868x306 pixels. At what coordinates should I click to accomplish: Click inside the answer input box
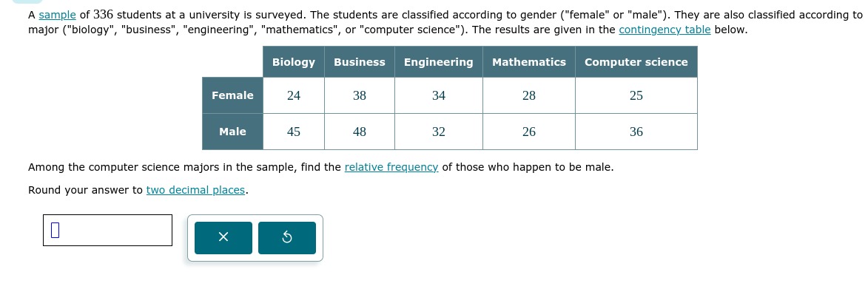click(x=107, y=230)
